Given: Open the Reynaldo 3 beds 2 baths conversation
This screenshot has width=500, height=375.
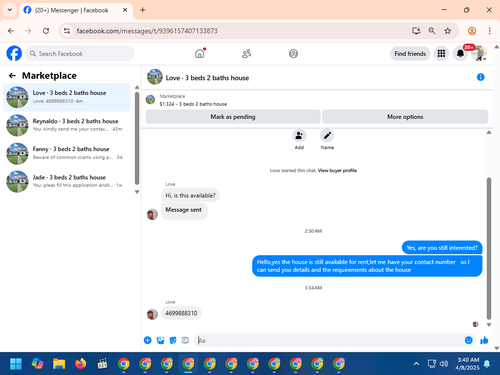Looking at the screenshot, I should pos(67,125).
